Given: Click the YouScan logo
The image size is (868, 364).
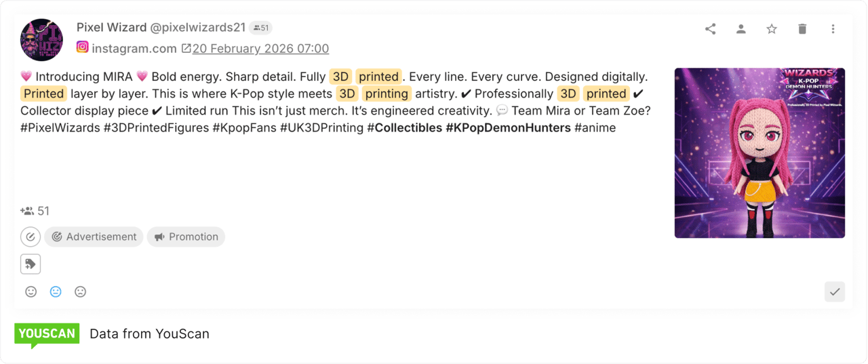Looking at the screenshot, I should coord(47,335).
